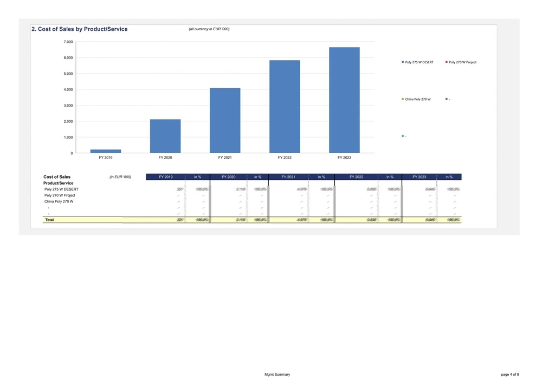Screen dimensions: 555x392
Task: Click the 7.000 value on the chart axis
Action: [68, 42]
